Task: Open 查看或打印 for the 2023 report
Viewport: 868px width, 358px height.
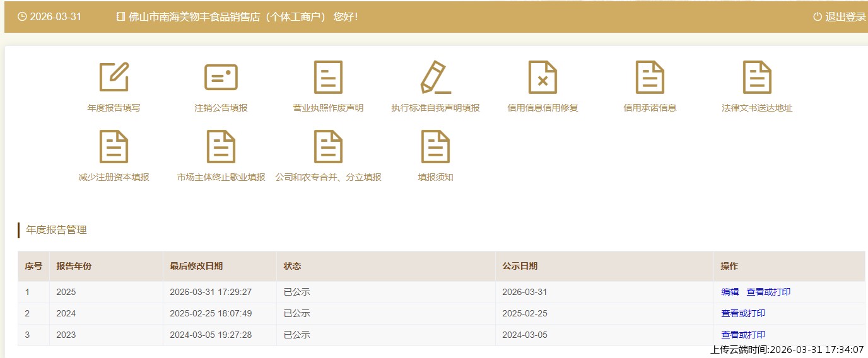Action: [x=743, y=335]
